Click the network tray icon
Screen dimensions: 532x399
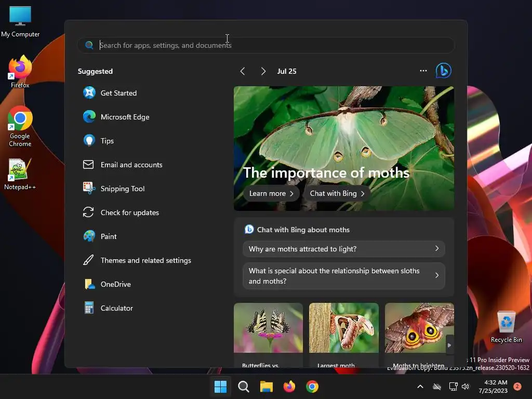point(453,387)
